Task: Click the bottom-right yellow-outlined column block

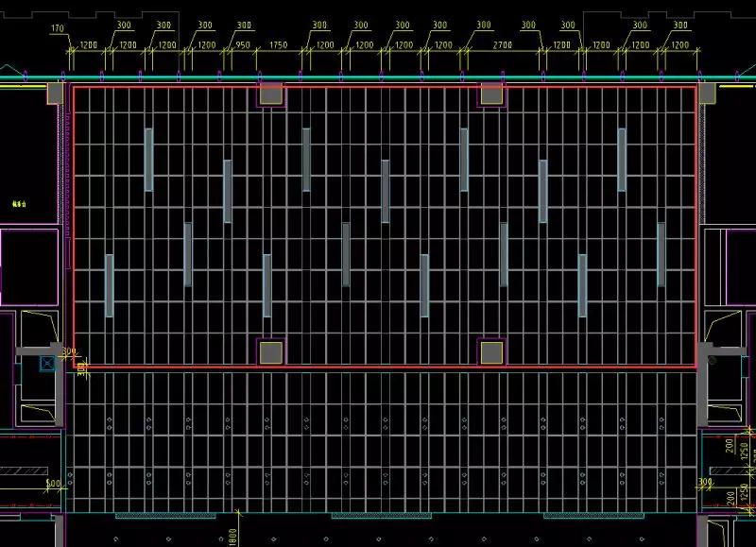Action: [x=491, y=352]
